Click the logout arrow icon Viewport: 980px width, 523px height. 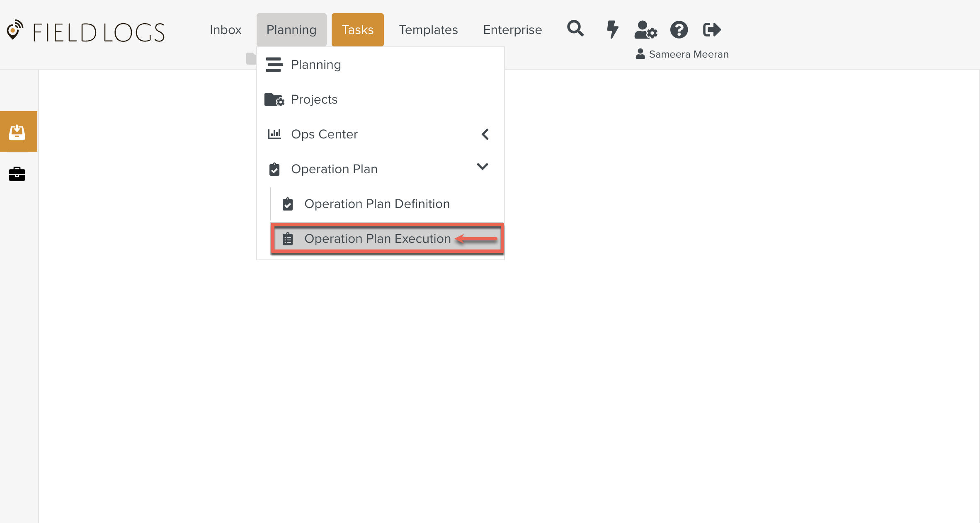pyautogui.click(x=712, y=30)
